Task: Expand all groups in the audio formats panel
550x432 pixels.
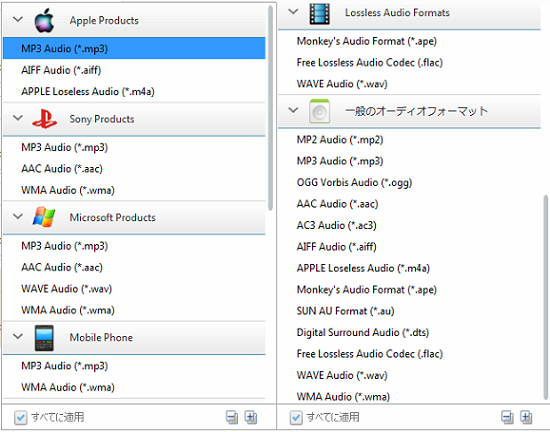Action: tap(526, 417)
